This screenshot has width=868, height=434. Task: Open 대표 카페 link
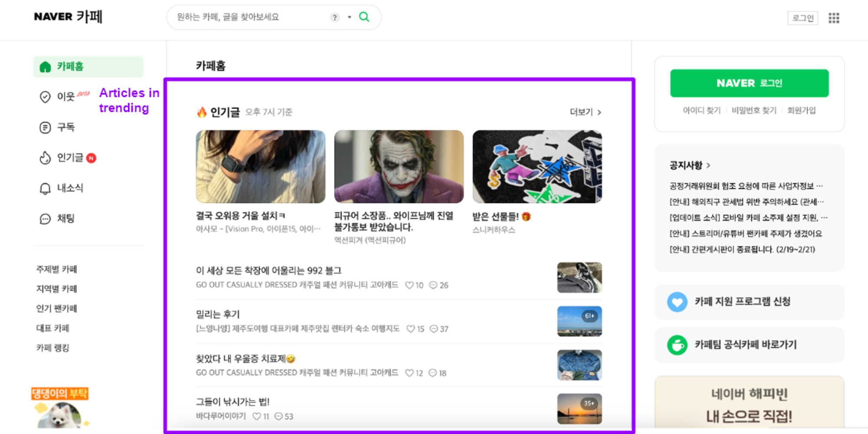coord(53,328)
